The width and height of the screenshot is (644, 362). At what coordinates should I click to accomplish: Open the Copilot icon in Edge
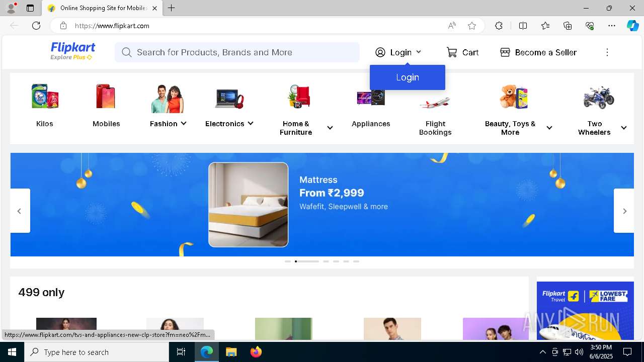[632, 26]
